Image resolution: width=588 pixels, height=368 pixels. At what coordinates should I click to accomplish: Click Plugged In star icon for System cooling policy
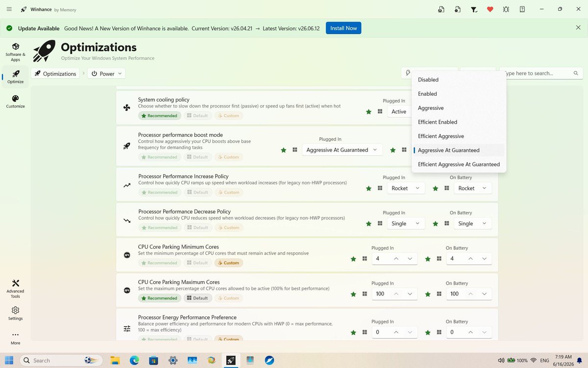pos(368,112)
